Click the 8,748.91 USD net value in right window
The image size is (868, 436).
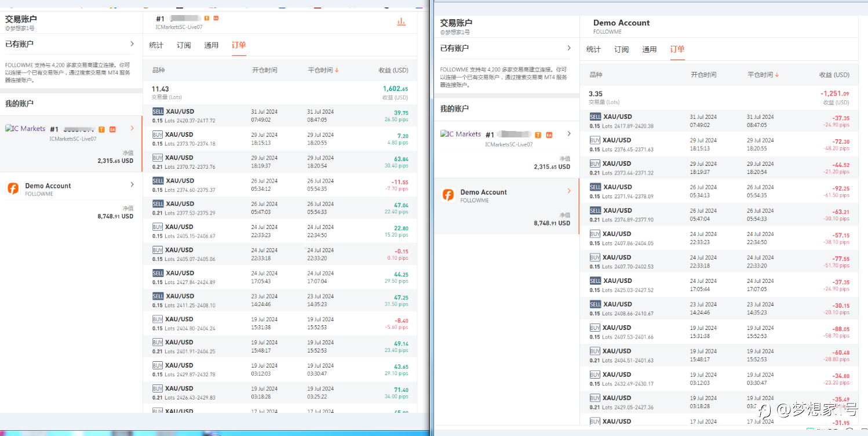click(x=552, y=223)
